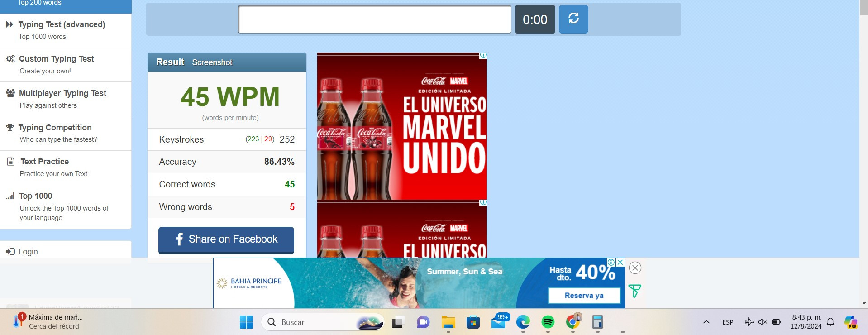Screen dimensions: 868x335
Task: Click the login arrow icon
Action: pyautogui.click(x=10, y=251)
